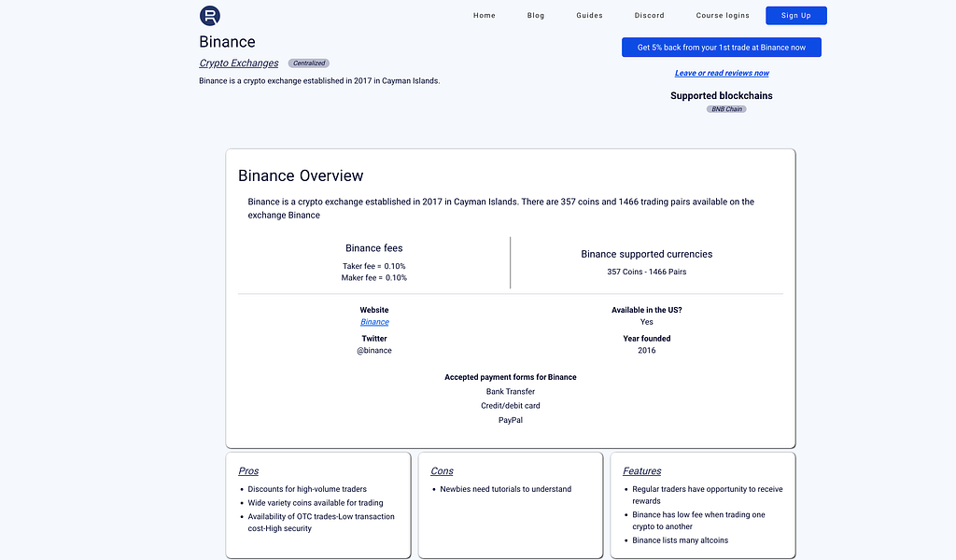This screenshot has height=560, width=956.
Task: Click Binance supported currencies heading
Action: pos(646,254)
